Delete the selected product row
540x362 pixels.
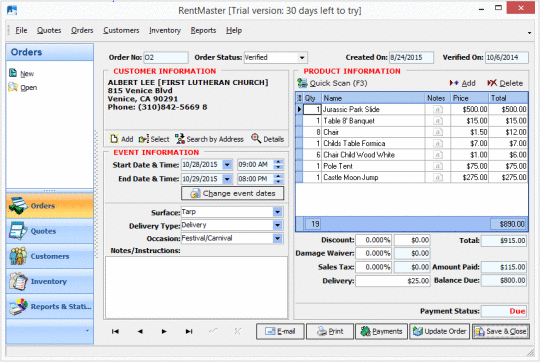click(x=505, y=83)
